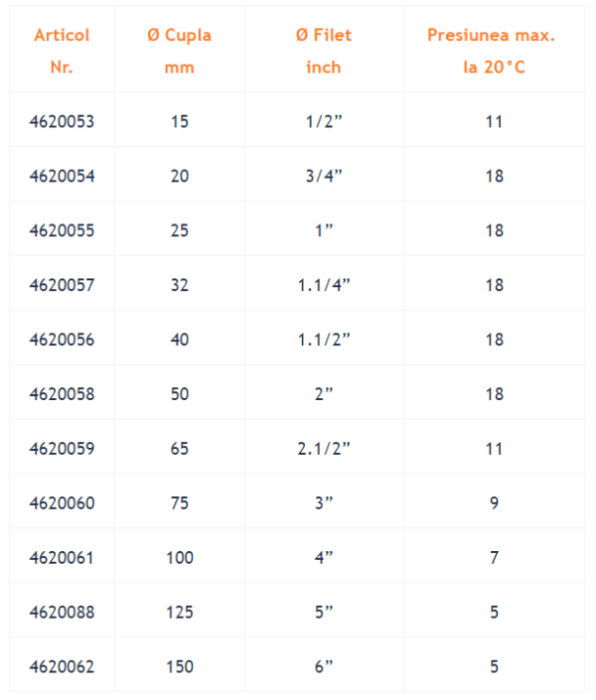The width and height of the screenshot is (596, 700).
Task: Click article number 4620062
Action: pos(62,666)
